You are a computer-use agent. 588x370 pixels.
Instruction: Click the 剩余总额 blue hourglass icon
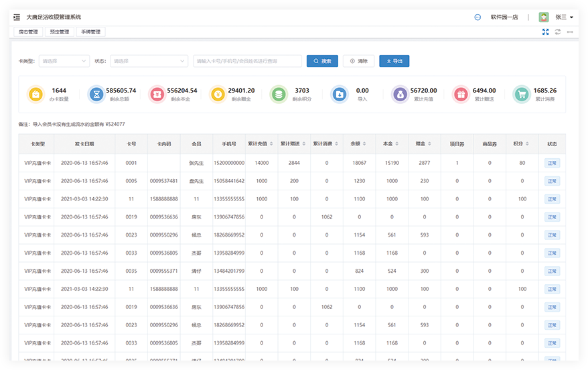pyautogui.click(x=97, y=95)
